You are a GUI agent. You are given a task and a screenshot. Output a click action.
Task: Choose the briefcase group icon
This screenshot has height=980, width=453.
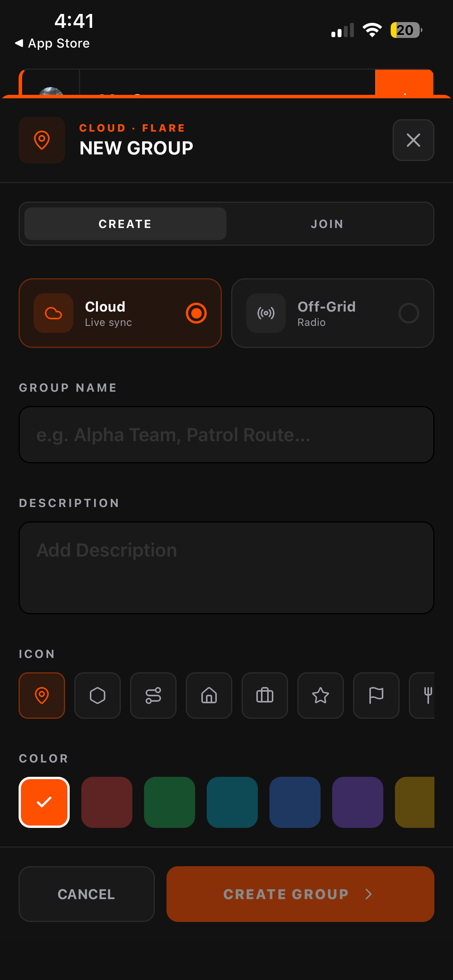click(265, 696)
